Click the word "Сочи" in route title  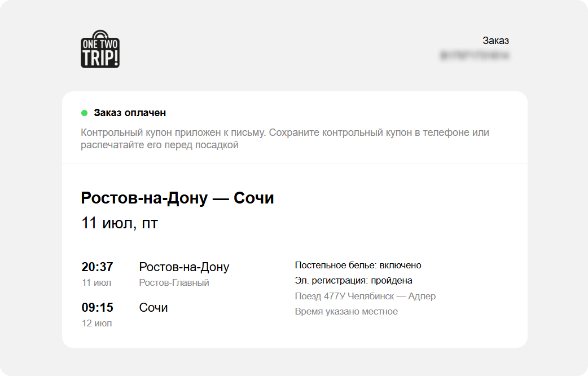point(253,198)
